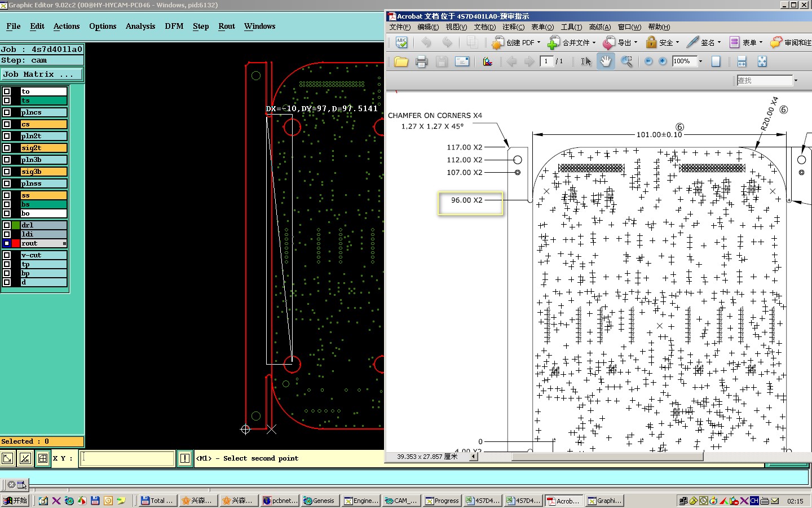Click the spell check icon in Acrobat

401,42
